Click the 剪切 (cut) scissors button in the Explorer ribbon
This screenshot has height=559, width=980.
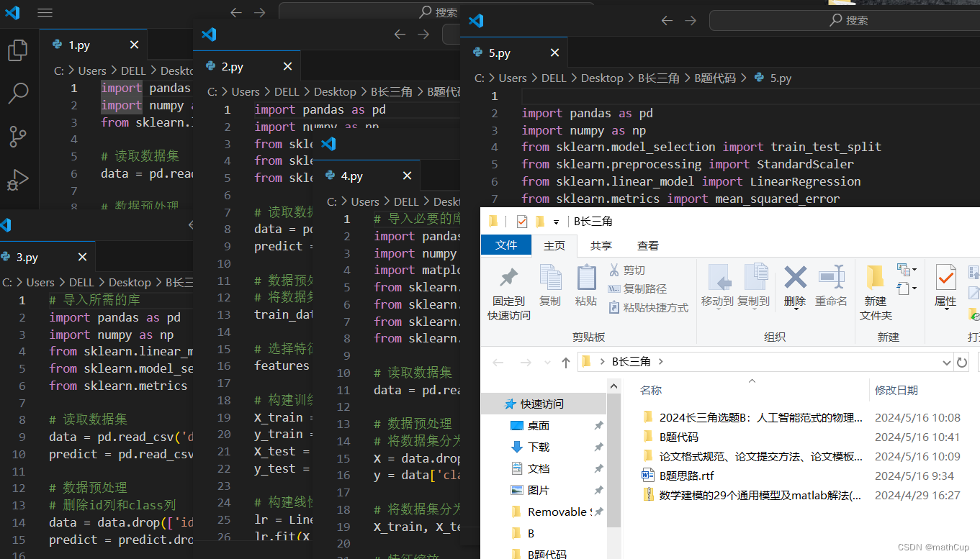626,271
